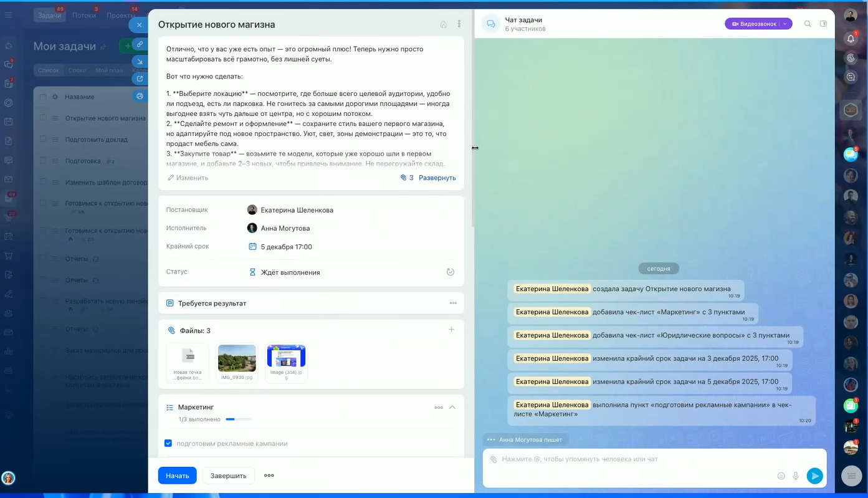Screen dimensions: 868x498
Task: Click the attachments count 3 in the description
Action: [407, 178]
